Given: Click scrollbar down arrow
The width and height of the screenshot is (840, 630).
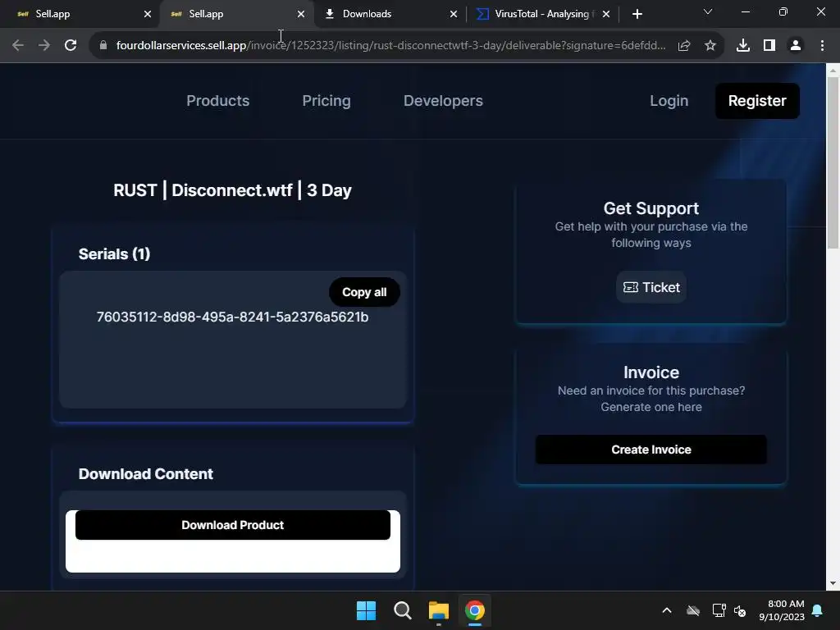Looking at the screenshot, I should (x=833, y=583).
